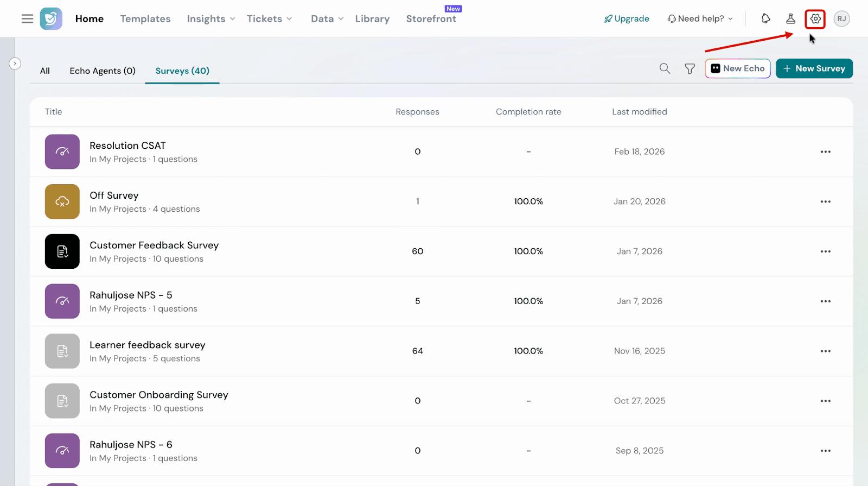Open the Customer Onboarding Survey title
The image size is (868, 486).
pos(159,395)
